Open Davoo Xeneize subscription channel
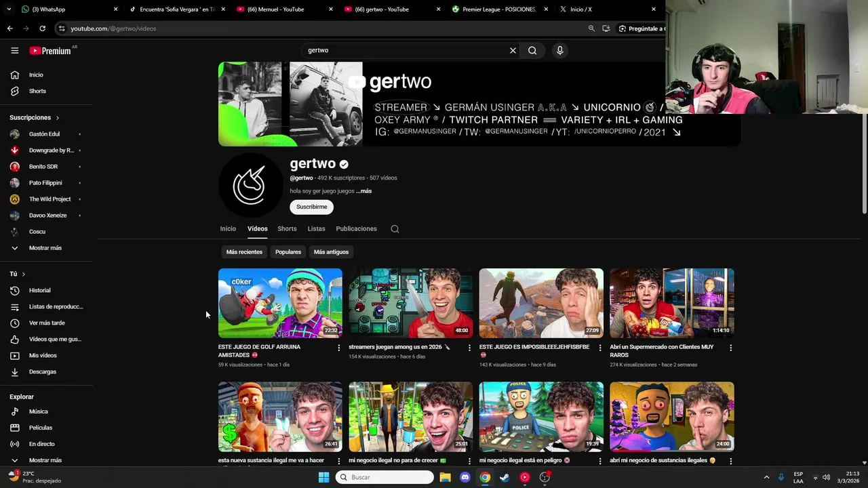Screen dimensions: 868x488 click(x=47, y=216)
